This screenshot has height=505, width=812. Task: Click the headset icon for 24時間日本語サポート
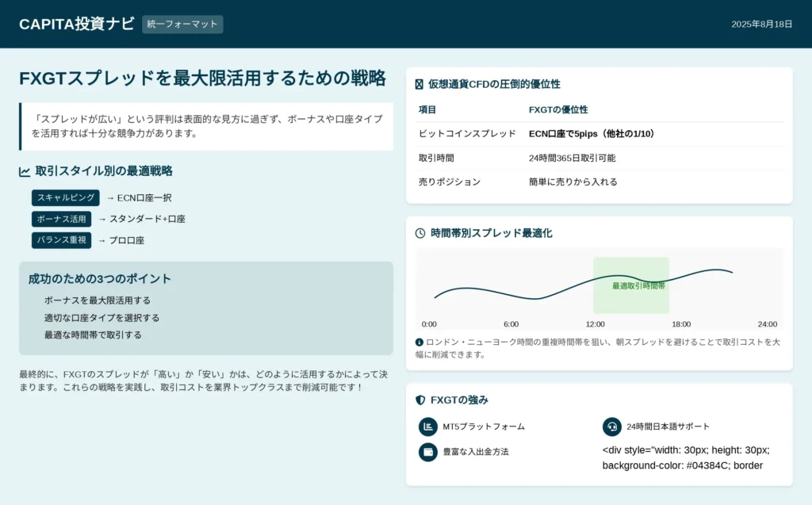click(612, 427)
